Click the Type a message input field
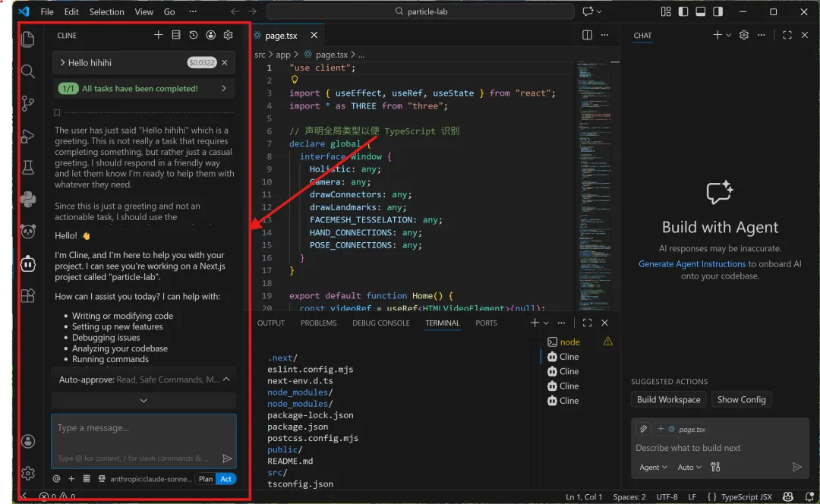The height and width of the screenshot is (504, 820). (x=143, y=441)
